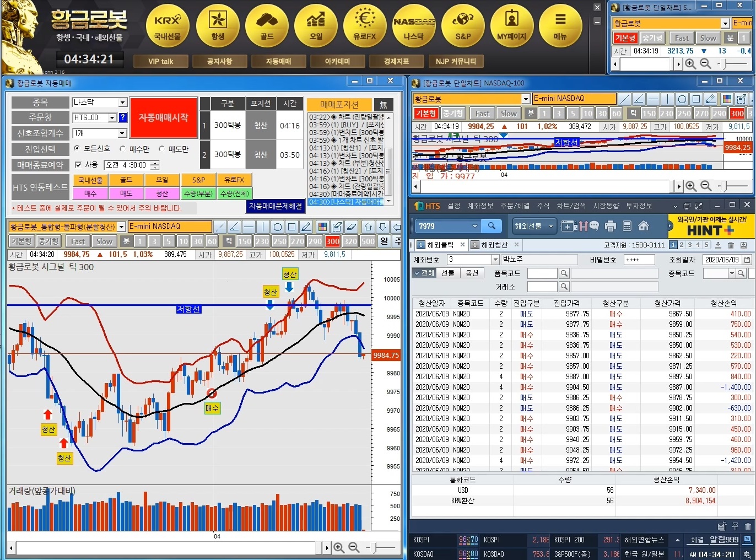756x560 pixels.
Task: Select rectangle drawing tool in main chart toolbar
Action: coord(292,227)
